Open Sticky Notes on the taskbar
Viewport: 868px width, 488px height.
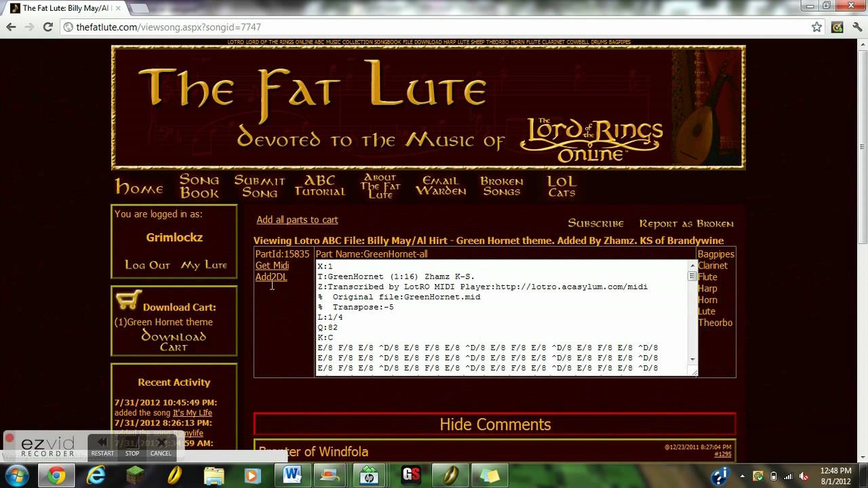pyautogui.click(x=490, y=475)
